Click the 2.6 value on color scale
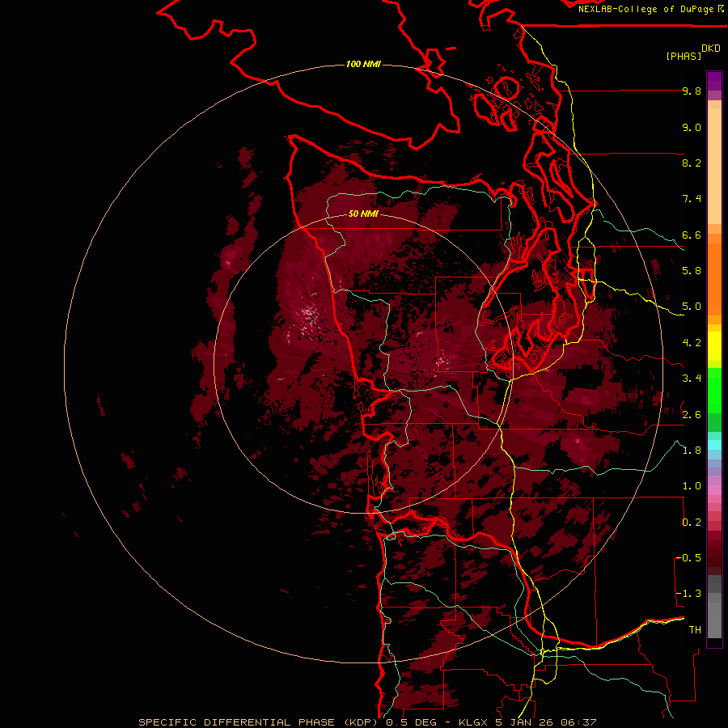 point(692,415)
